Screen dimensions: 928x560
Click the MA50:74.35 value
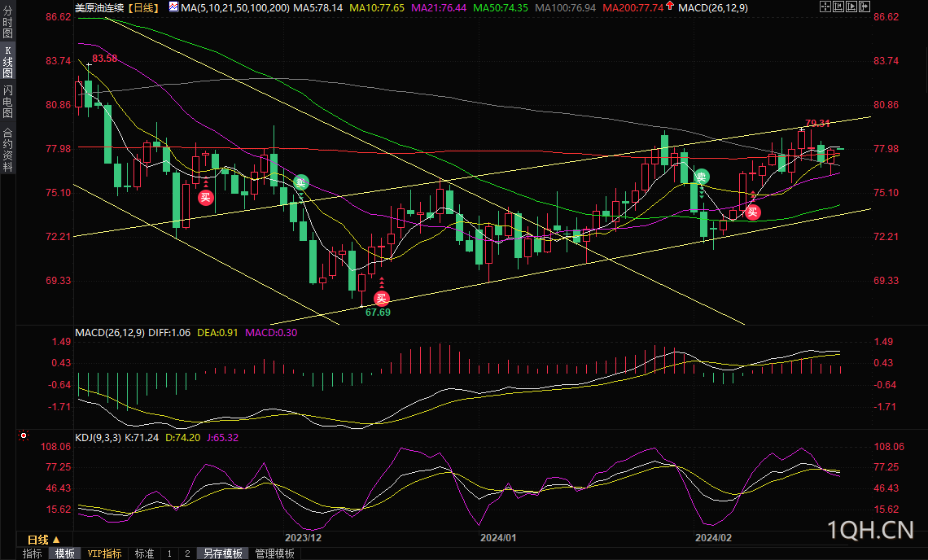point(501,7)
